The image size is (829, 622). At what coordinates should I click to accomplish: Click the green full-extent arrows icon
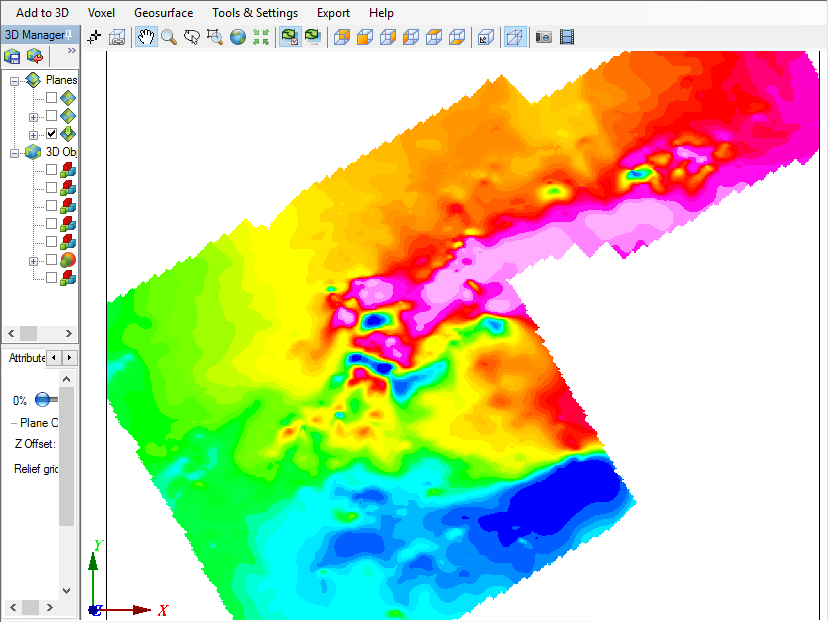261,37
